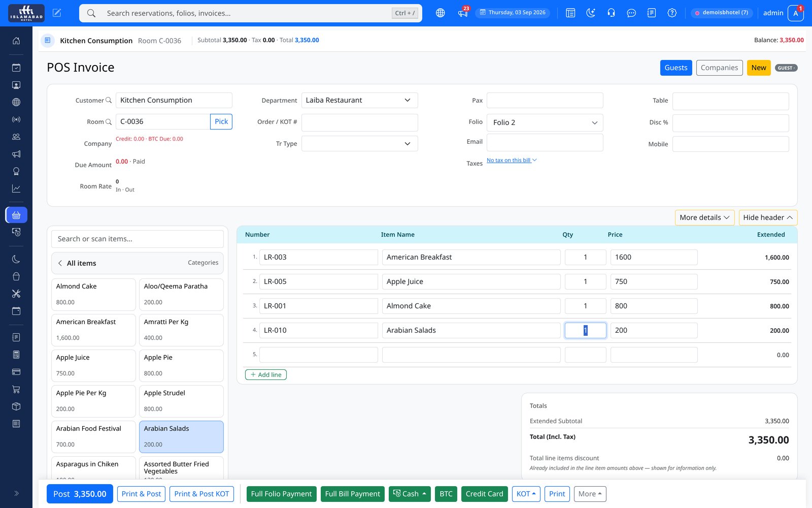Open the reports chart sidebar icon
The width and height of the screenshot is (812, 508).
tap(16, 188)
